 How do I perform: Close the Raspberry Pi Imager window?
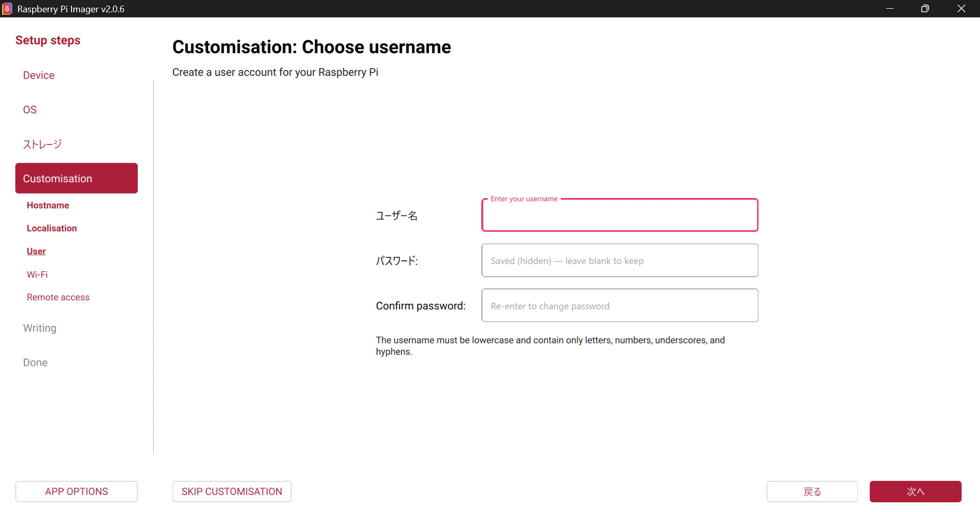point(961,9)
